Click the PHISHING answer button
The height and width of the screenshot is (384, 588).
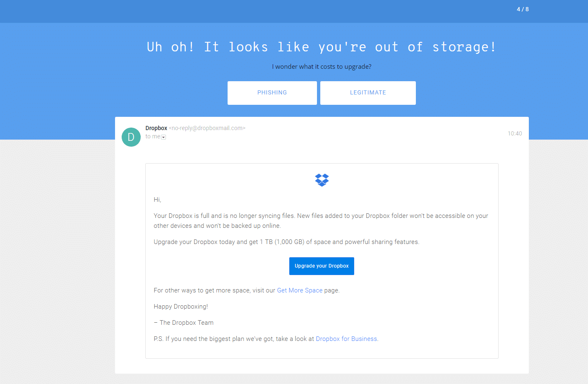[x=272, y=93]
